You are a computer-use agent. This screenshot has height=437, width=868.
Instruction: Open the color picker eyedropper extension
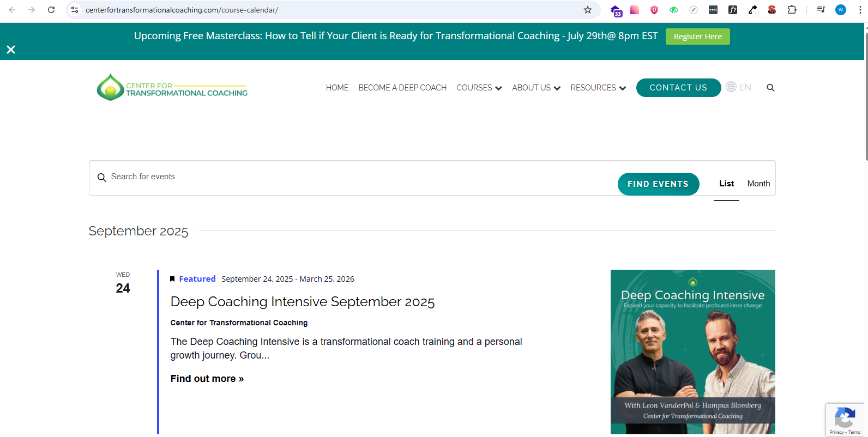click(x=752, y=10)
